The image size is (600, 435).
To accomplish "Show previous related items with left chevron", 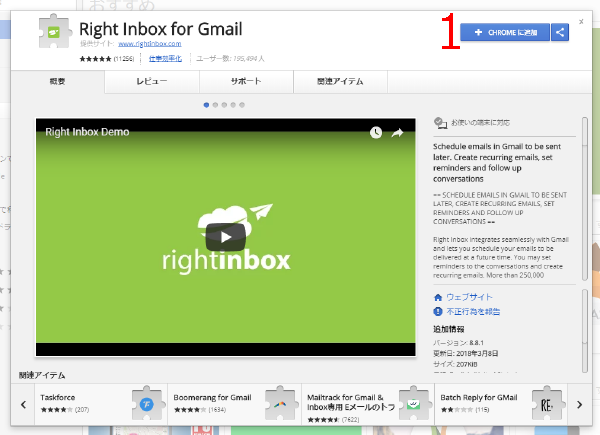I will (23, 404).
